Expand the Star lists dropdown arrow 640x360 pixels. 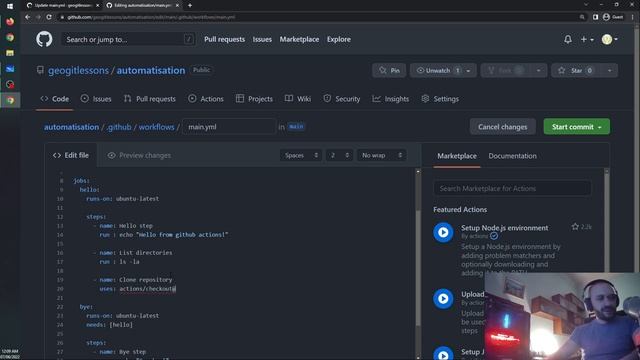pyautogui.click(x=609, y=70)
